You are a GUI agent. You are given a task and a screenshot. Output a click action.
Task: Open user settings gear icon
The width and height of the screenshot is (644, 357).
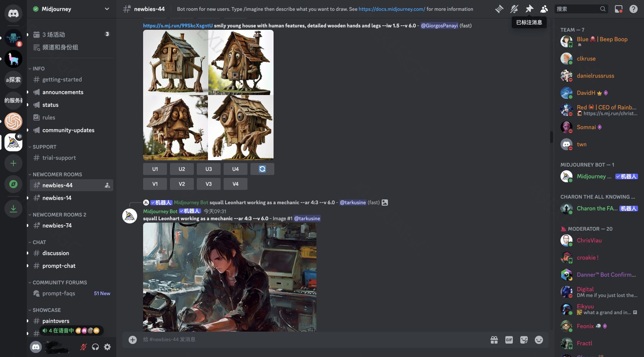(x=107, y=347)
